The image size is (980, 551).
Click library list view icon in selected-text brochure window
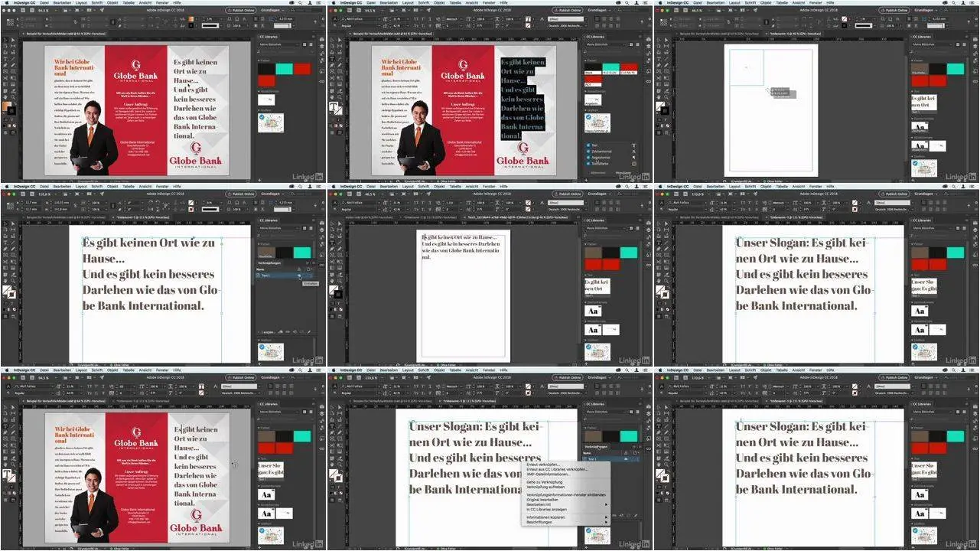637,44
